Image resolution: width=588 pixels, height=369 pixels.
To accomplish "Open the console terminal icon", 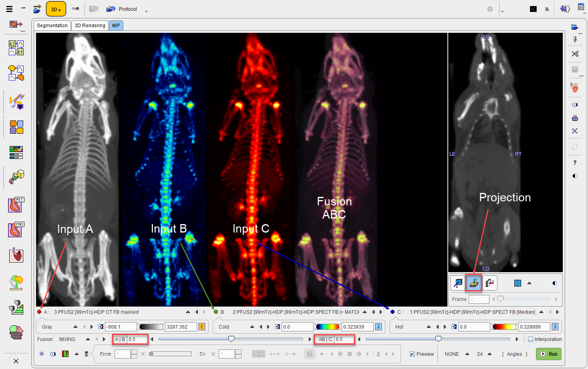I will (x=533, y=9).
